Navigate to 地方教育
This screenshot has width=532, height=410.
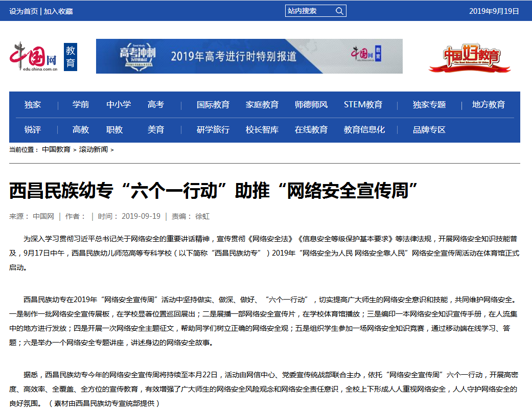pos(489,105)
